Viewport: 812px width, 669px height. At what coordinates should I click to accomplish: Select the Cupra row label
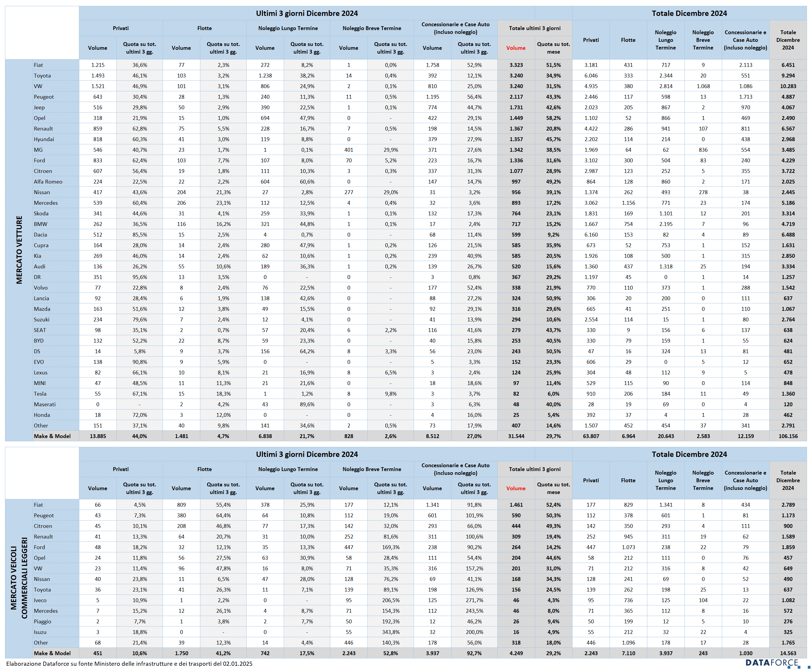click(x=41, y=245)
